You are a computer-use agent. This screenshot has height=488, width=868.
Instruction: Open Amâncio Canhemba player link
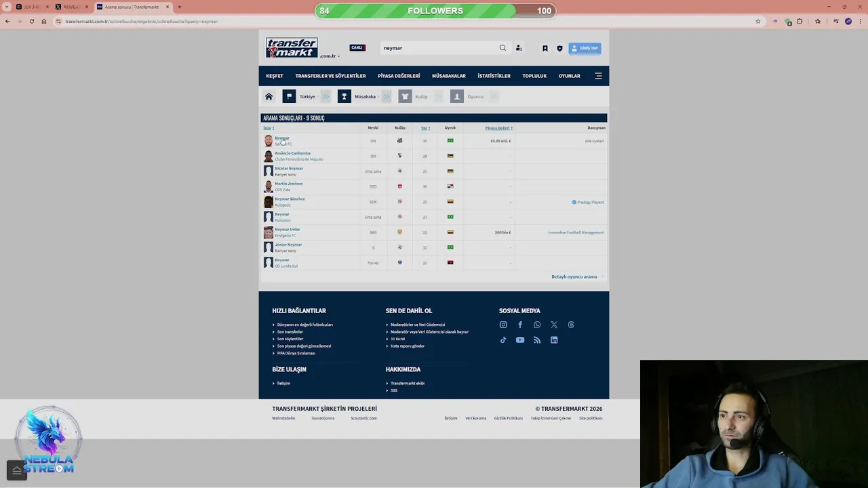(x=292, y=153)
